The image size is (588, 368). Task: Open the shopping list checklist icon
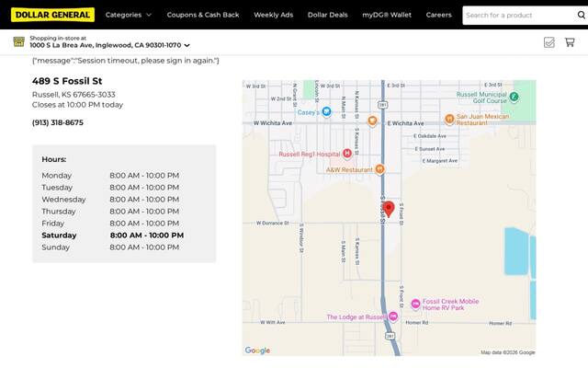(549, 42)
